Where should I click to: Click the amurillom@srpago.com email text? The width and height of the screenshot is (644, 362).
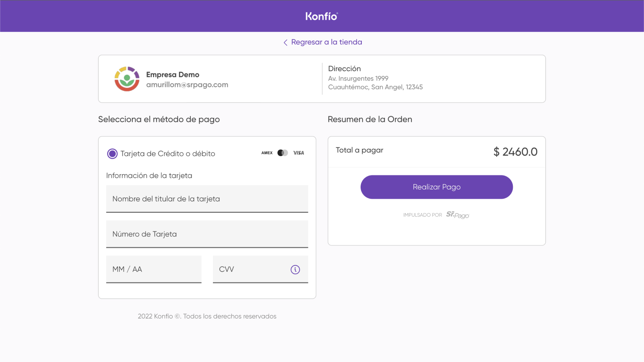click(x=187, y=85)
